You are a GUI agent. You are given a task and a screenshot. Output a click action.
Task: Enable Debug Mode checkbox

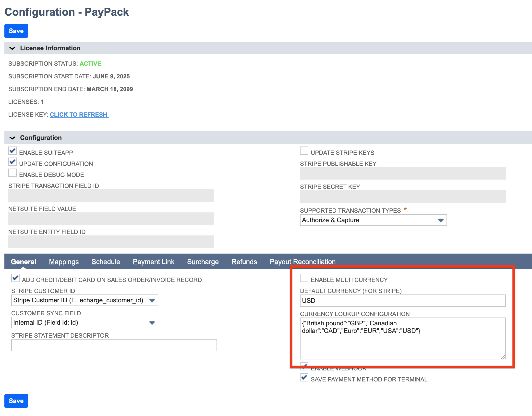point(12,173)
